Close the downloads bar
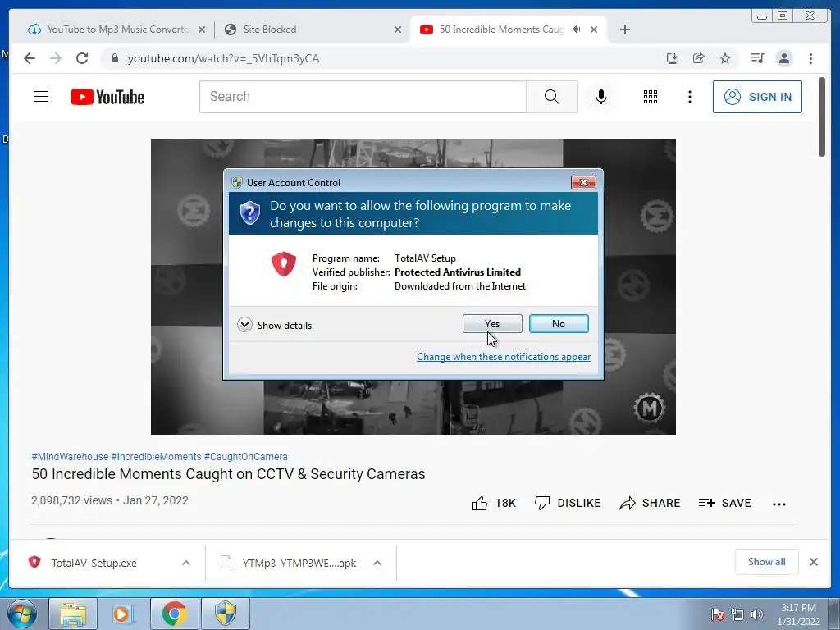This screenshot has height=630, width=840. (x=813, y=562)
